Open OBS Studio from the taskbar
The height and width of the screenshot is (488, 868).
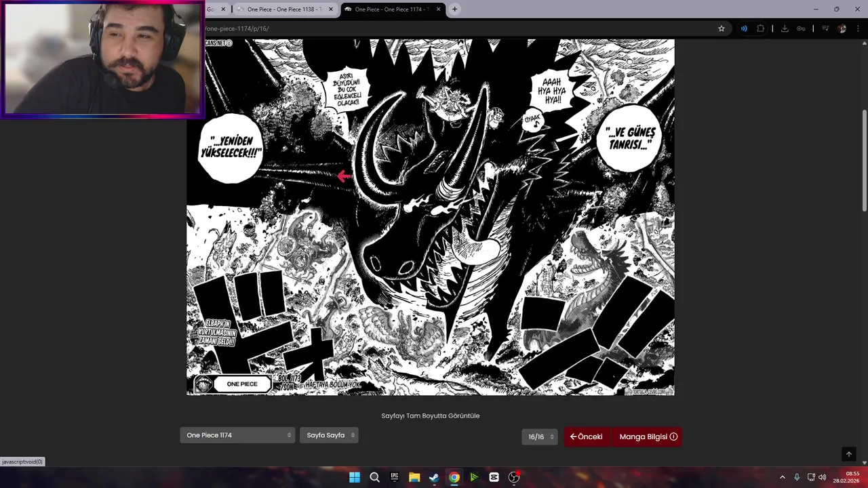pyautogui.click(x=514, y=477)
